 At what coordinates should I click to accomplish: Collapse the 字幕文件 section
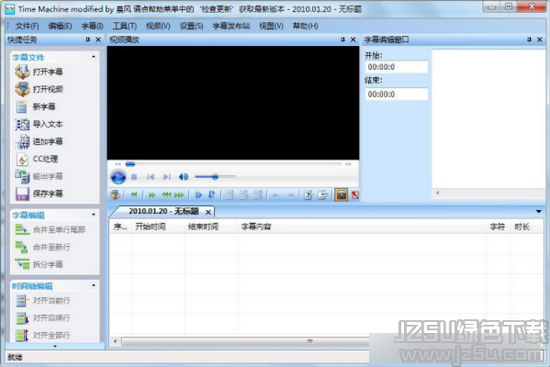tap(93, 57)
